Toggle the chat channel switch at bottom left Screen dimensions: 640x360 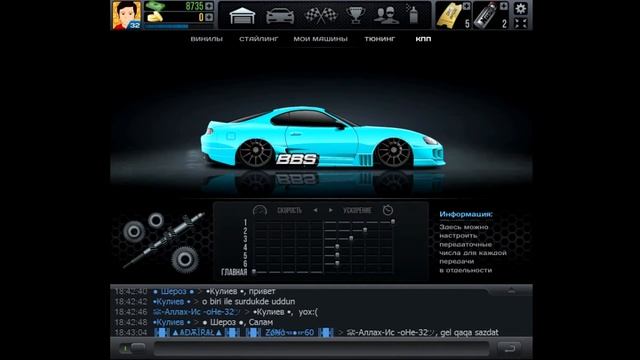tap(133, 348)
